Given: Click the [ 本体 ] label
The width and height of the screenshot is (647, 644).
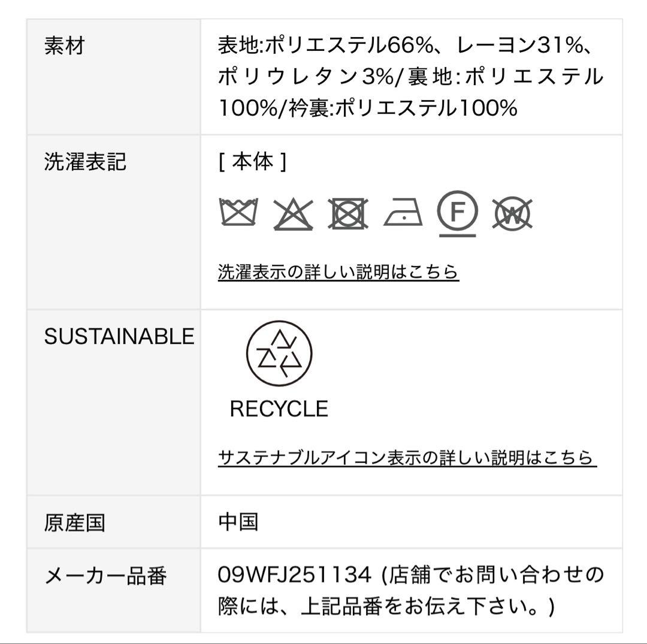Looking at the screenshot, I should pyautogui.click(x=252, y=162).
